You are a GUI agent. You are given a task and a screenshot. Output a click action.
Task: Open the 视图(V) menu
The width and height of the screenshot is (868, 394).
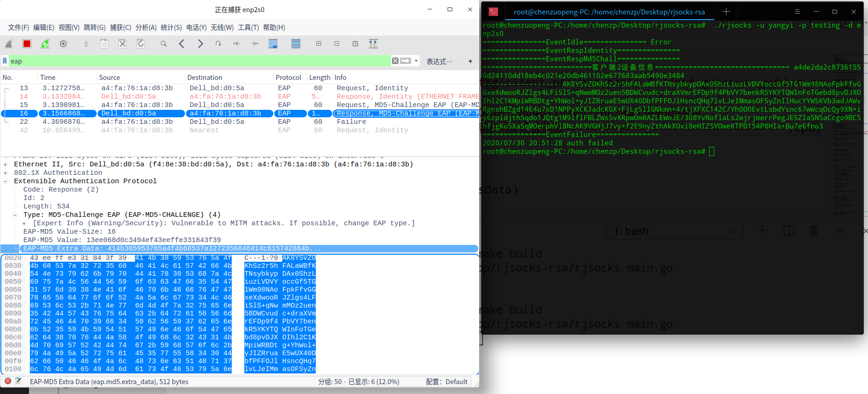(69, 28)
